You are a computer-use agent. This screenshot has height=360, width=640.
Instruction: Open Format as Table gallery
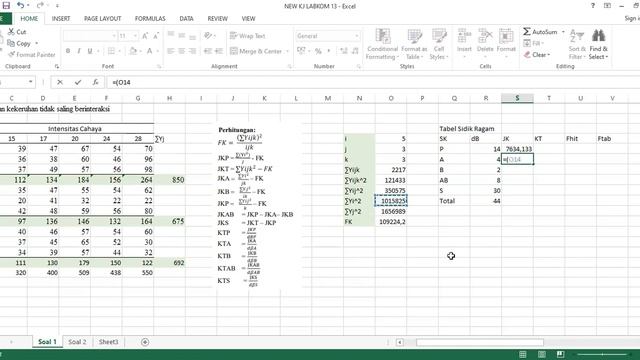click(414, 44)
